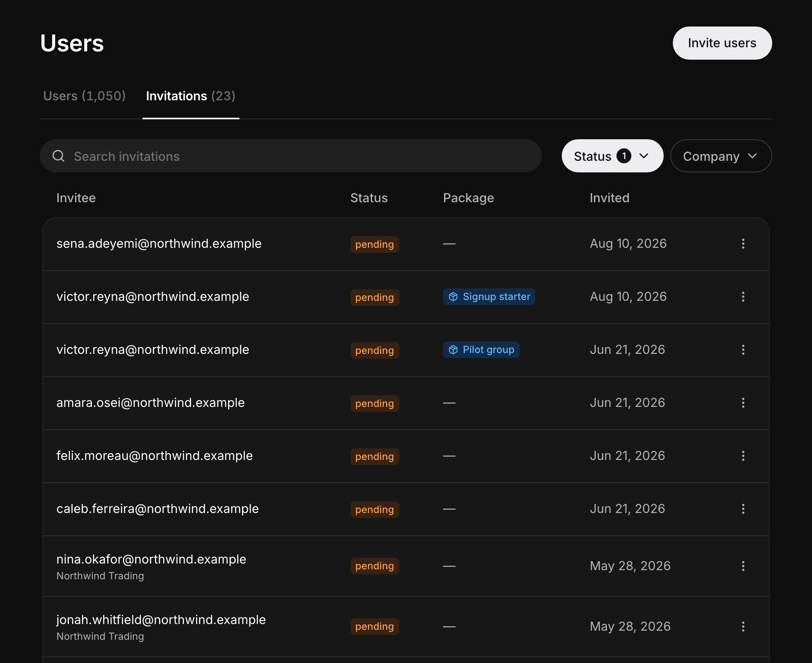Screen dimensions: 812x663
Task: Open kebab menu for Pilot group invitation
Action: (x=743, y=350)
